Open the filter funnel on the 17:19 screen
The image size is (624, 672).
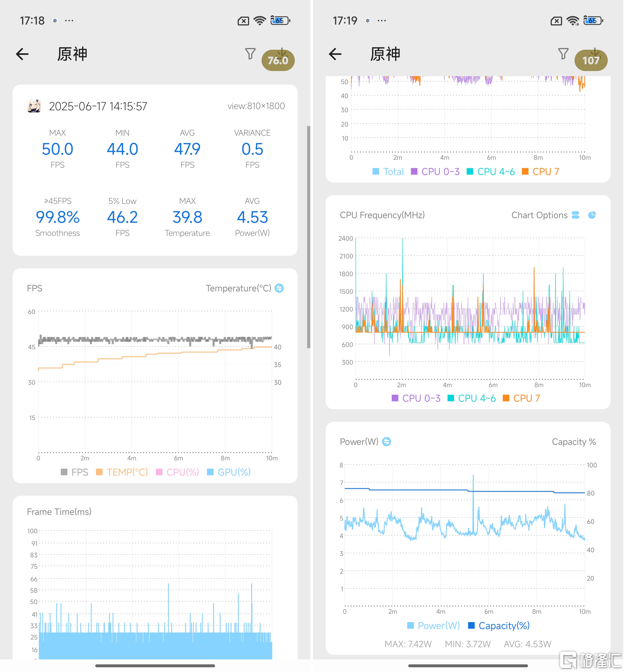click(x=563, y=54)
